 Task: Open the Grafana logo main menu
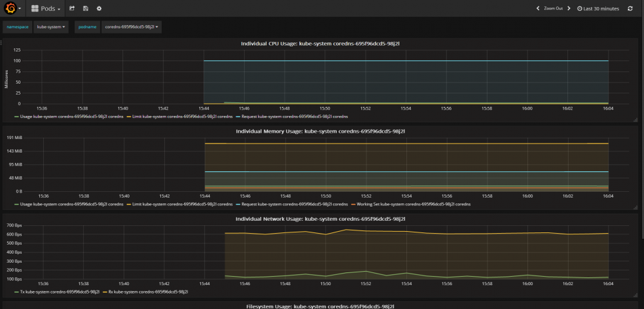pyautogui.click(x=11, y=8)
